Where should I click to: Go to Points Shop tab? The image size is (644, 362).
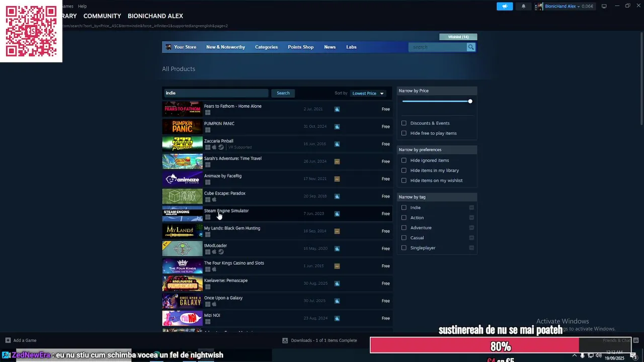(300, 47)
